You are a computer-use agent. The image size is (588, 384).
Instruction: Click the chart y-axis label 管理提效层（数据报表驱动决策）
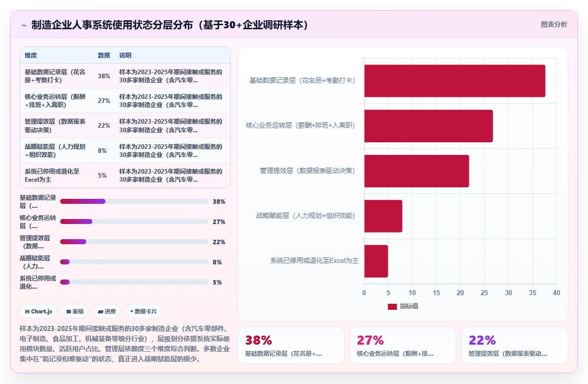[x=307, y=171]
